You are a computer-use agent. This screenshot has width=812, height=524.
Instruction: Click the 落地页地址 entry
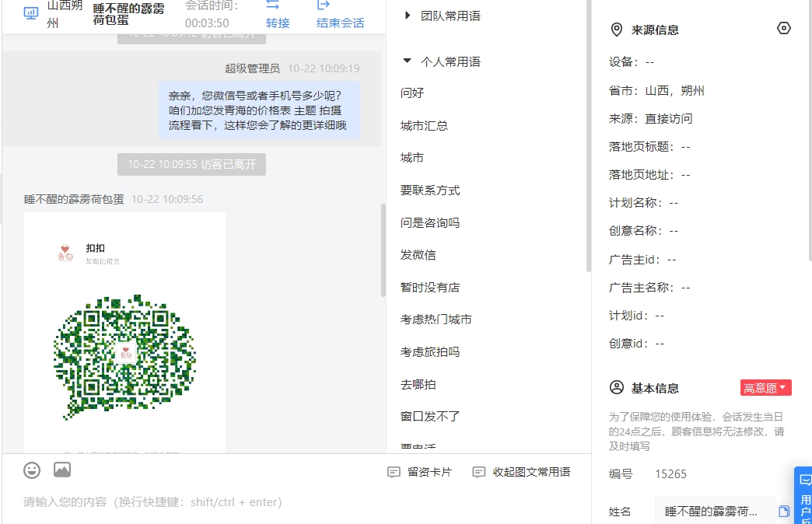pyautogui.click(x=649, y=174)
